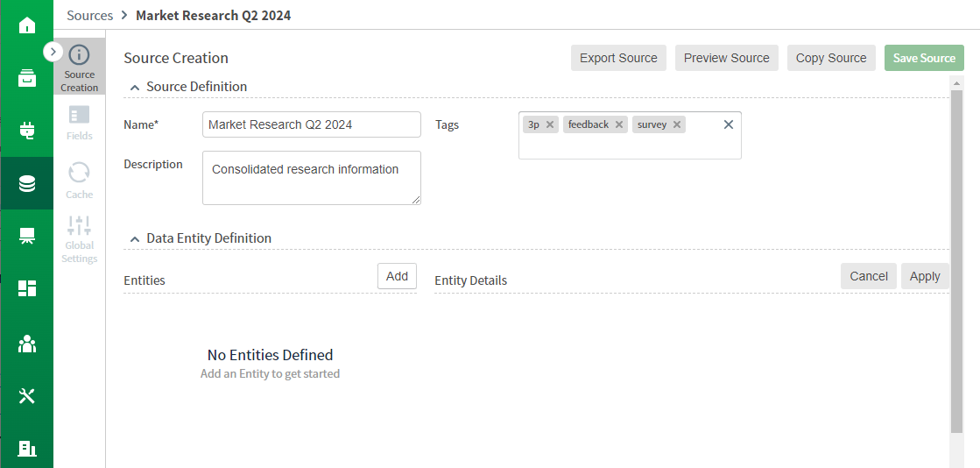This screenshot has height=468, width=980.
Task: Edit the Description text area
Action: (311, 178)
